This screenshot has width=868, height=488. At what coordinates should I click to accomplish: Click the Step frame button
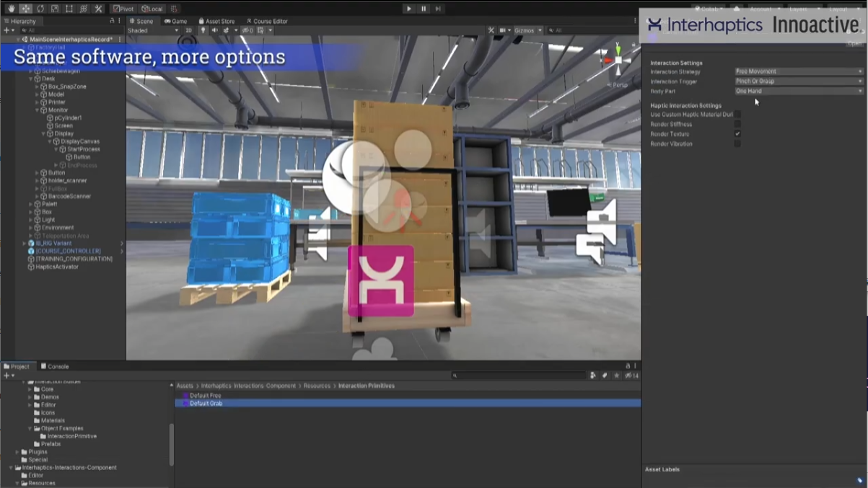438,9
